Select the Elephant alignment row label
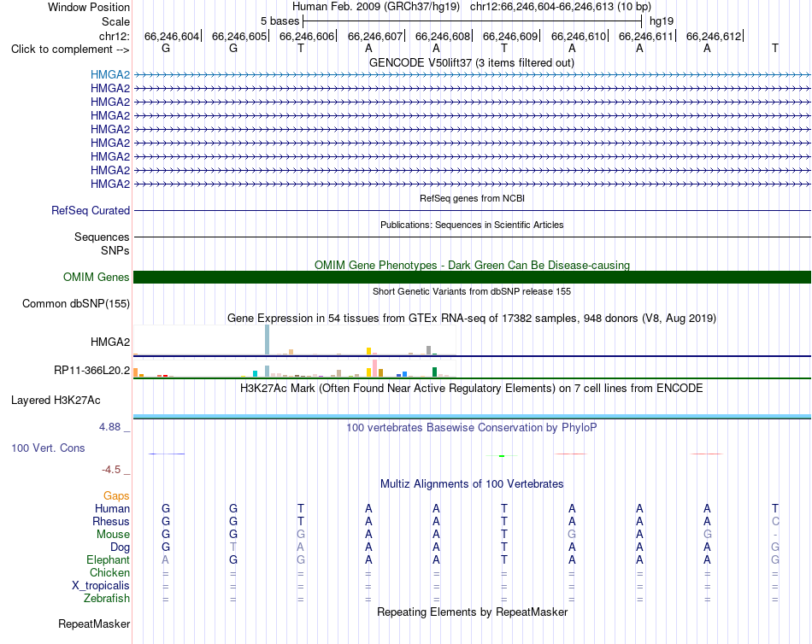The width and height of the screenshot is (812, 644). (108, 560)
